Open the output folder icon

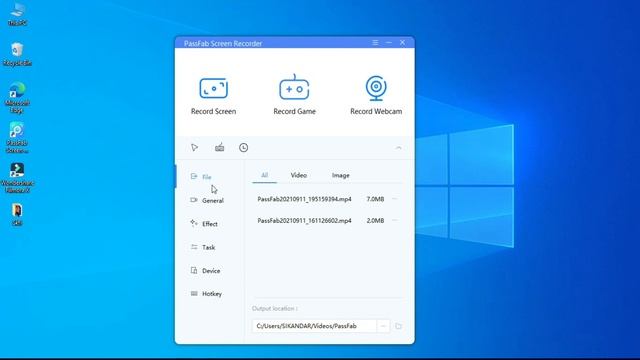pyautogui.click(x=398, y=326)
